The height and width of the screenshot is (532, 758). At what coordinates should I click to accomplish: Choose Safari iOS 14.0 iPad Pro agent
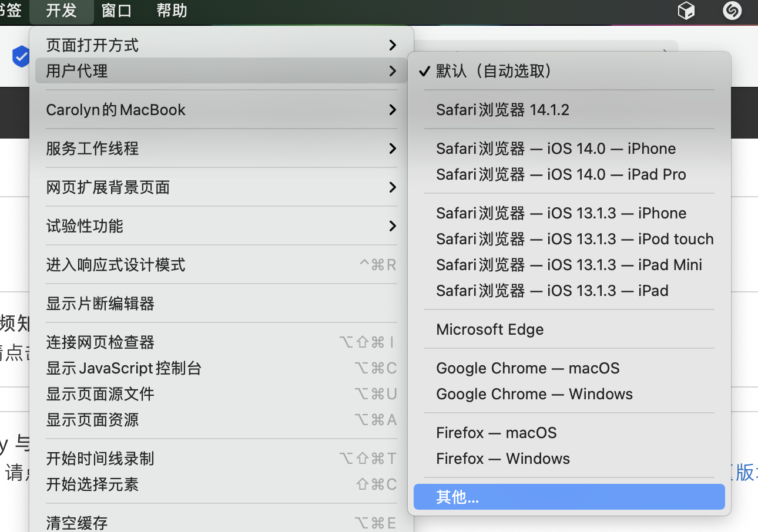(x=561, y=174)
